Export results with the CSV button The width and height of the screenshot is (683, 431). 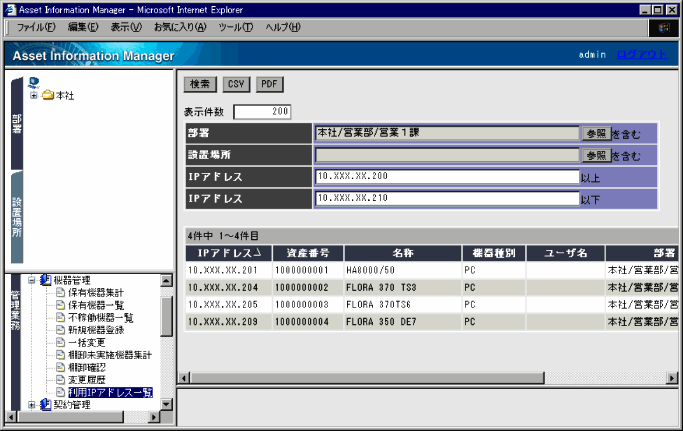point(236,84)
